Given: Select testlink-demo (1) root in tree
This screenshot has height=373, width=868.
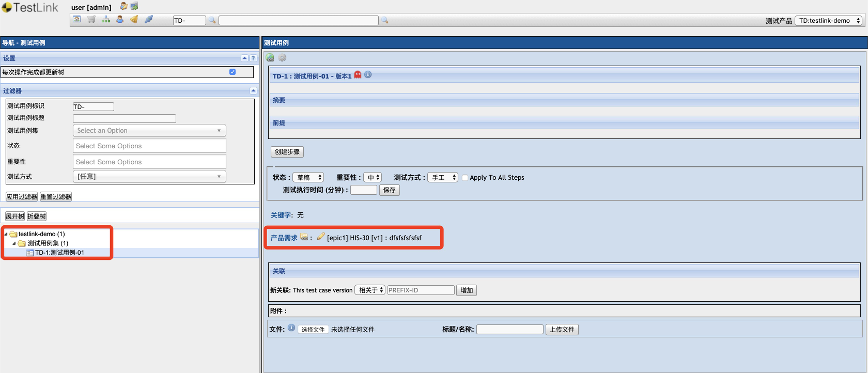Looking at the screenshot, I should pyautogui.click(x=42, y=234).
